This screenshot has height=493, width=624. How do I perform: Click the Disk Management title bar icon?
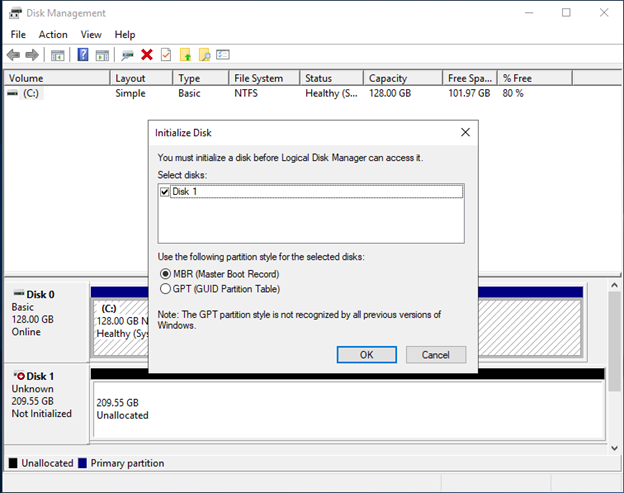pyautogui.click(x=15, y=13)
